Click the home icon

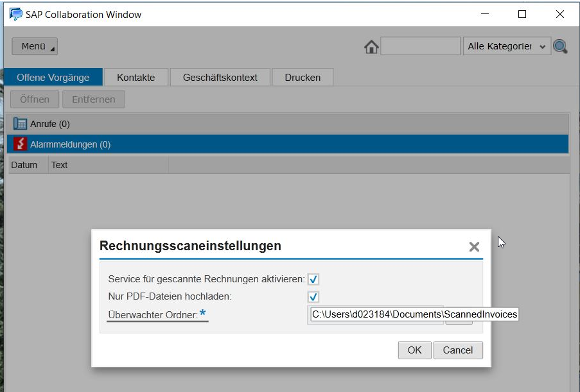click(371, 47)
